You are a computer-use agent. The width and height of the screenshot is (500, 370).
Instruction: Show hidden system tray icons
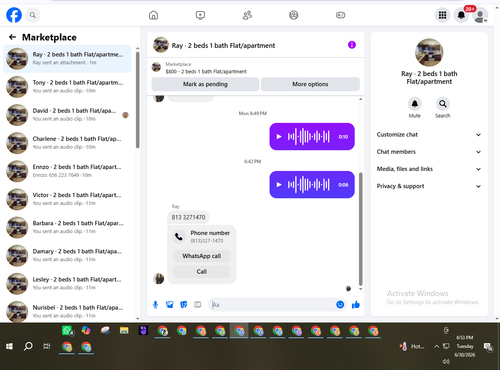click(436, 347)
